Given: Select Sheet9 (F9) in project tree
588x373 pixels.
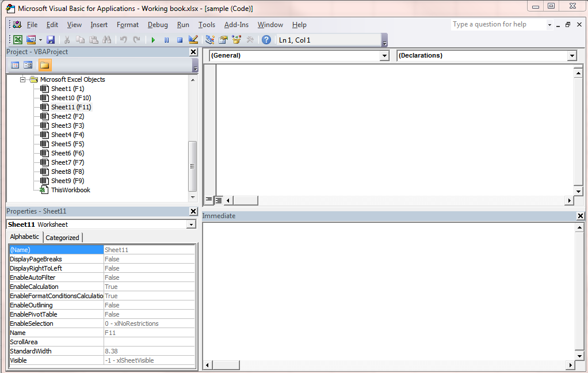Looking at the screenshot, I should (x=67, y=181).
